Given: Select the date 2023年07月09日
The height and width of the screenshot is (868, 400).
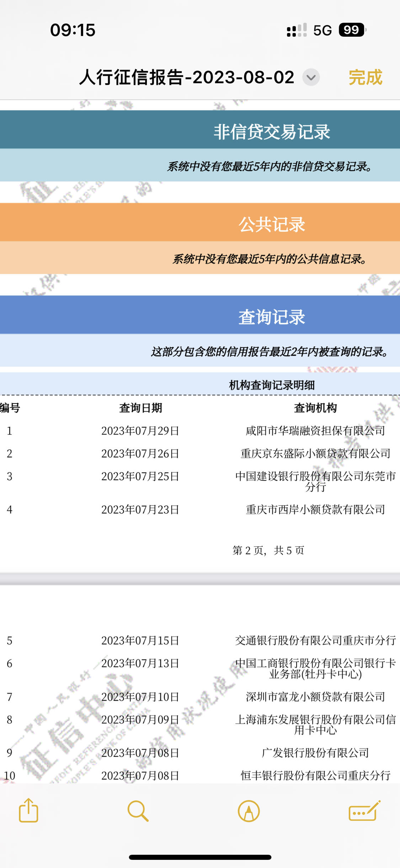Looking at the screenshot, I should point(140,720).
